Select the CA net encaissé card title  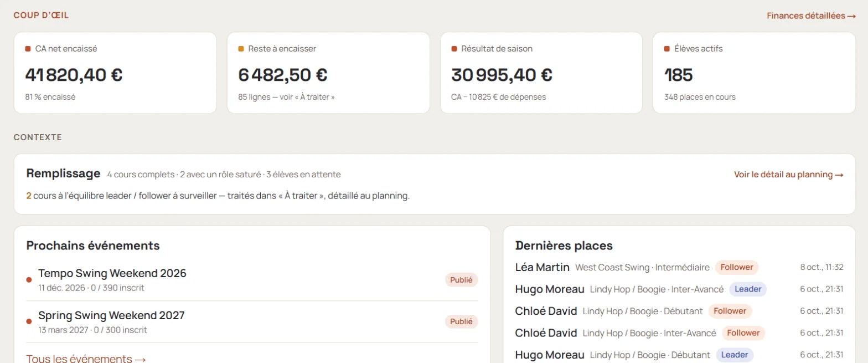click(x=66, y=48)
